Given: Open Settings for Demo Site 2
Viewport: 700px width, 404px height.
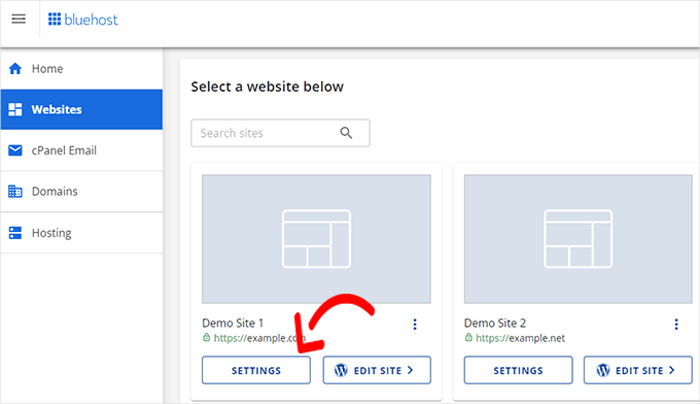Looking at the screenshot, I should click(x=517, y=370).
